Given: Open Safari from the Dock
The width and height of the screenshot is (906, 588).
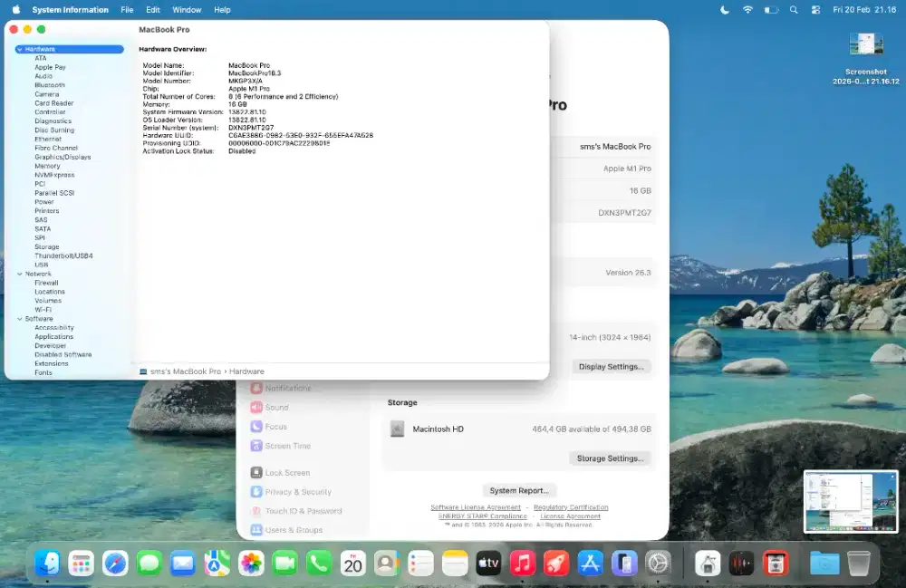Looking at the screenshot, I should tap(115, 564).
